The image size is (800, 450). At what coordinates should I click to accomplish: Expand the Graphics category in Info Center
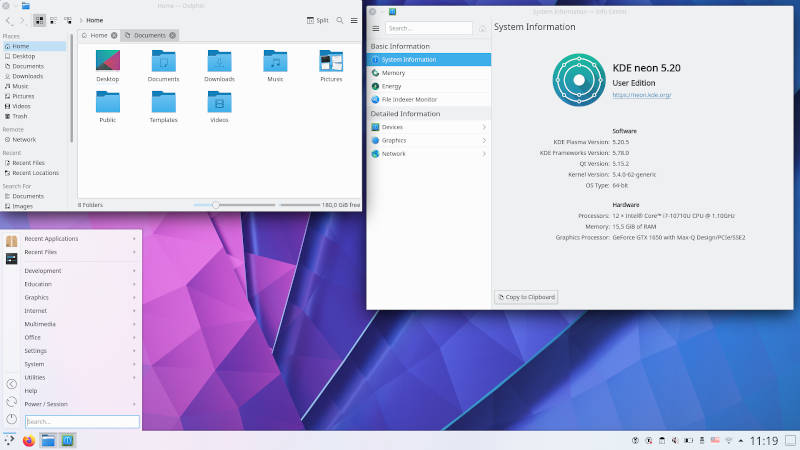(x=429, y=140)
